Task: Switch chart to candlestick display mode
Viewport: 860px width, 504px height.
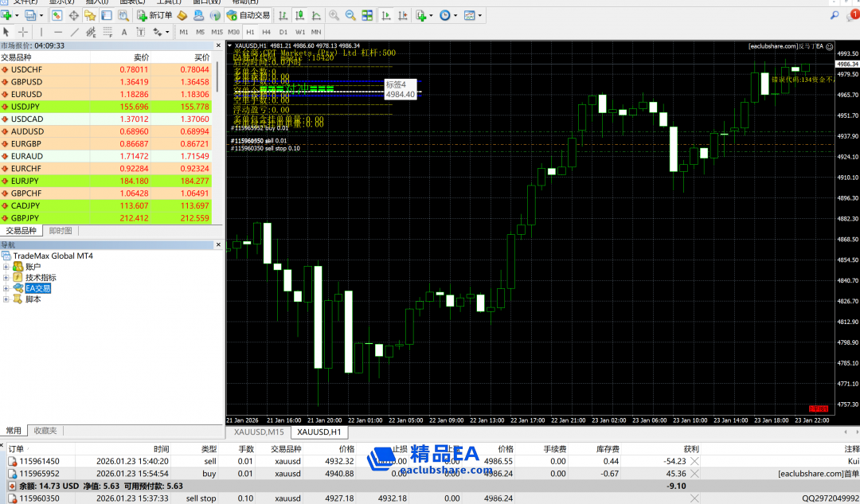Action: (x=300, y=15)
